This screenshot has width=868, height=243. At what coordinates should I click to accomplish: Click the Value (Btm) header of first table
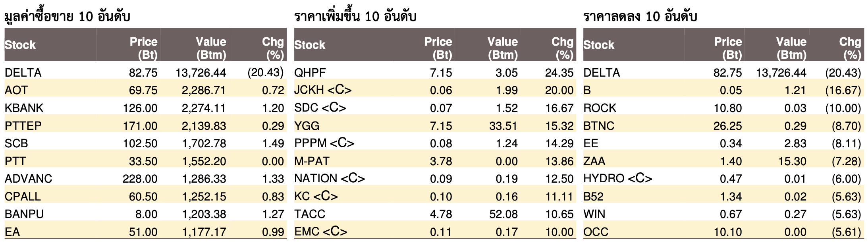(x=210, y=48)
